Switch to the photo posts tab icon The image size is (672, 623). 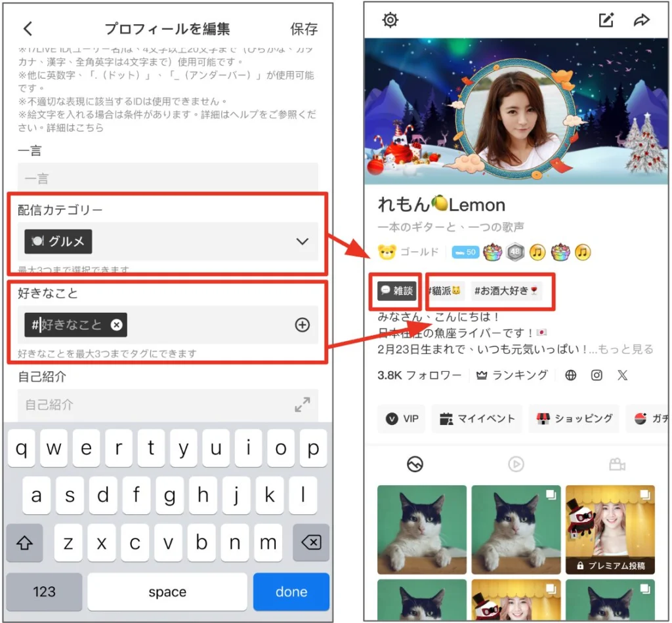(x=415, y=464)
